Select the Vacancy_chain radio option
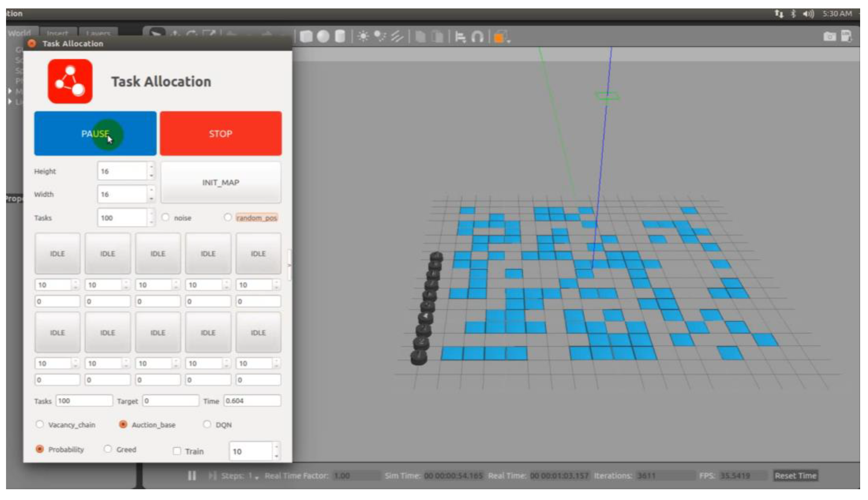The height and width of the screenshot is (500, 868). coord(40,425)
